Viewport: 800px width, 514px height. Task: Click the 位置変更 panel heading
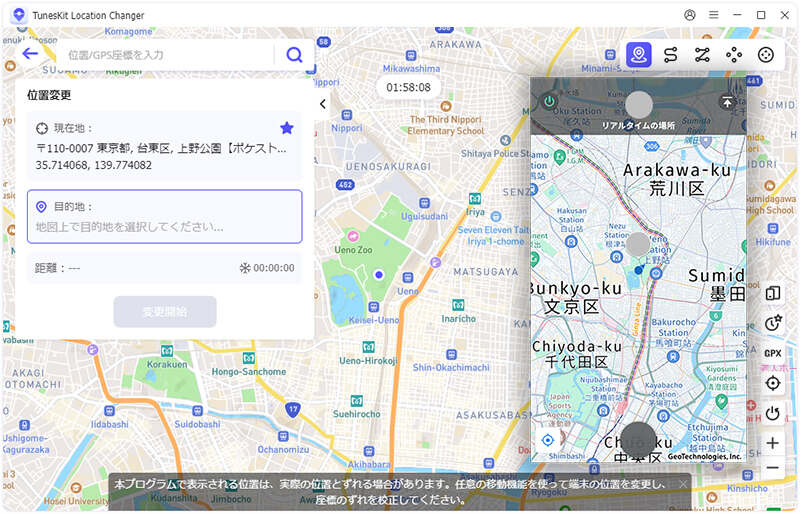[49, 95]
